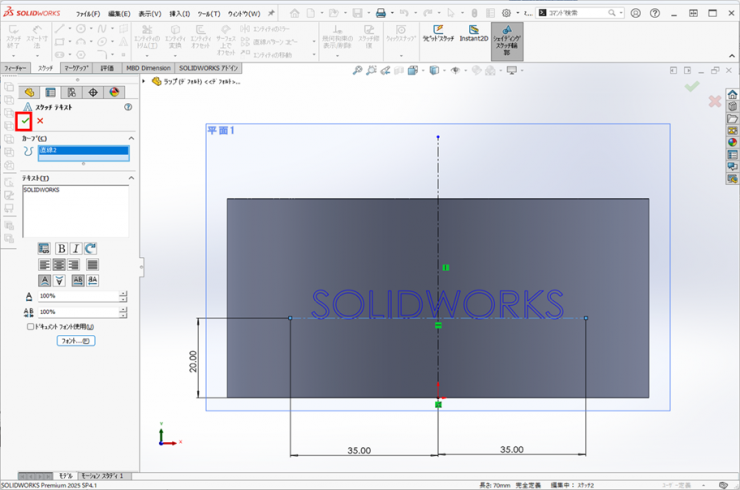This screenshot has width=740, height=490.
Task: Click the Font button
Action: click(x=76, y=341)
